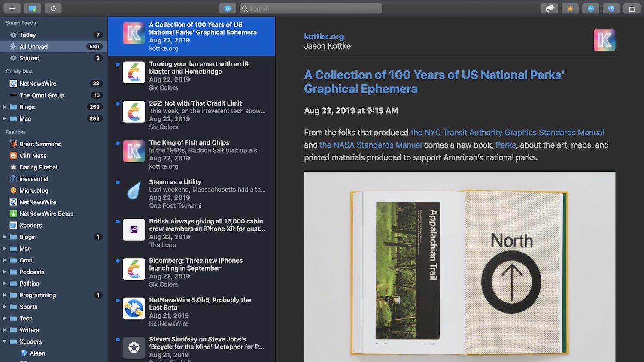The image size is (644, 362).
Task: Open the article in Safari
Action: tap(611, 8)
